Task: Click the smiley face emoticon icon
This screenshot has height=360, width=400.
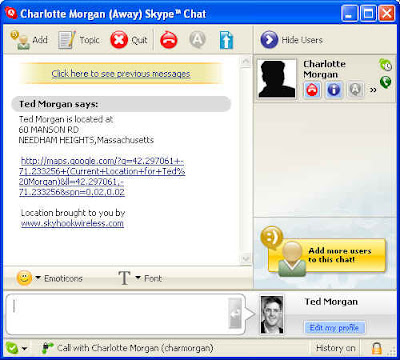Action: point(24,278)
